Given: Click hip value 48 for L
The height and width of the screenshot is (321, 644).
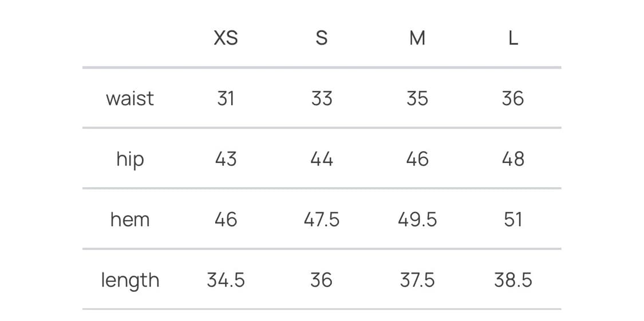Looking at the screenshot, I should coord(513,159).
